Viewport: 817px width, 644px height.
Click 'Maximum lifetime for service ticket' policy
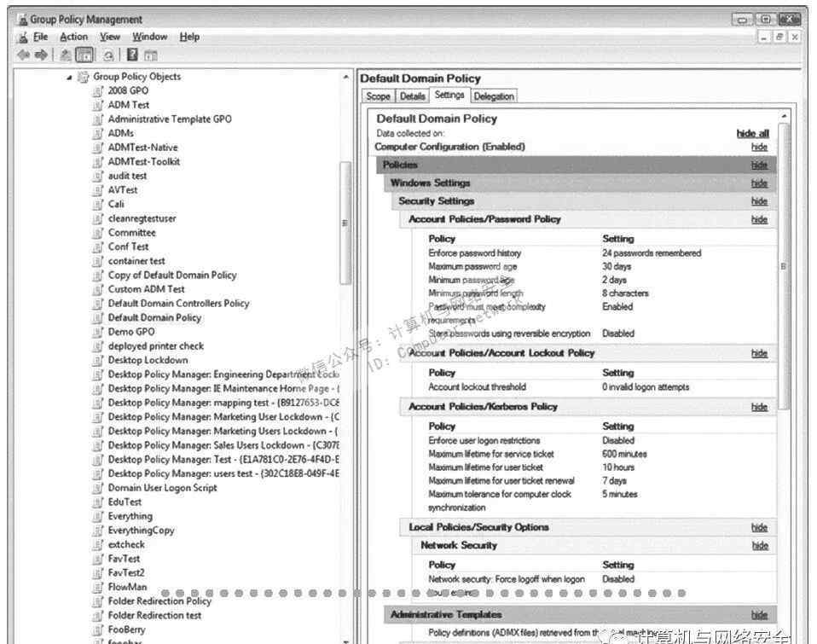coord(491,455)
